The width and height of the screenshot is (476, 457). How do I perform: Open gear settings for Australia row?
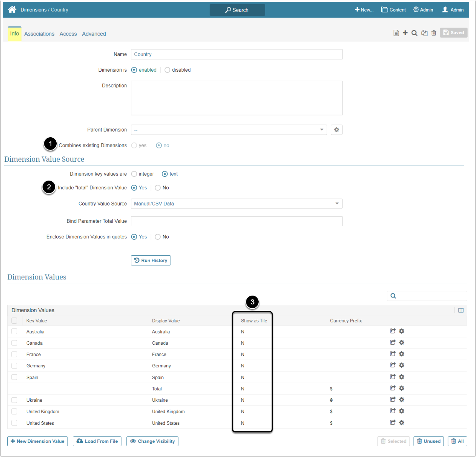click(402, 331)
